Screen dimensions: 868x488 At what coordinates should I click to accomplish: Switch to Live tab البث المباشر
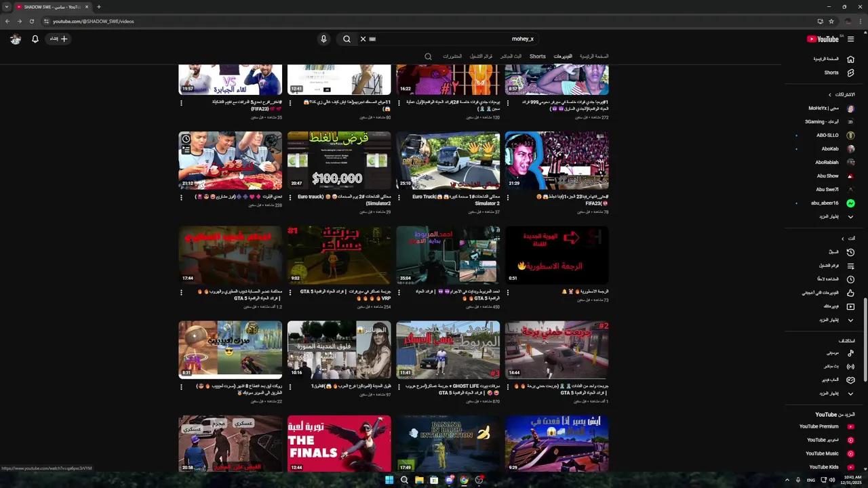pyautogui.click(x=511, y=56)
